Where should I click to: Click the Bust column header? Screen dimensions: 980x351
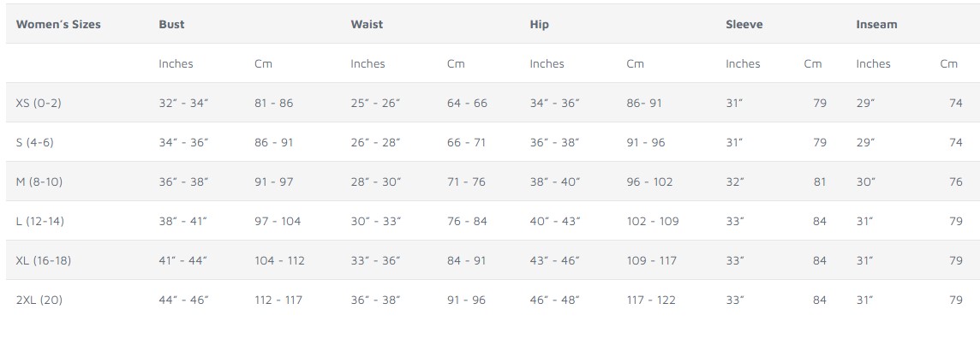point(171,25)
